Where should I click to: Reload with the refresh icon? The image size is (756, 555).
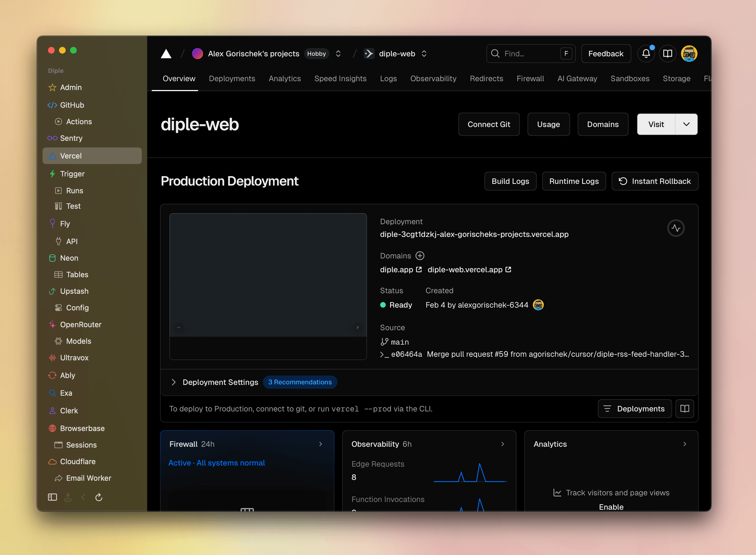click(x=99, y=497)
